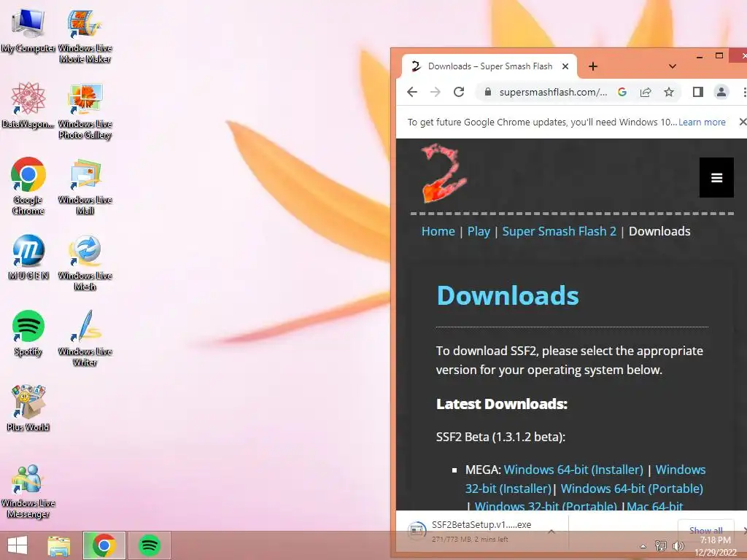Image resolution: width=747 pixels, height=560 pixels.
Task: Click Show all downloads button
Action: coord(706,531)
